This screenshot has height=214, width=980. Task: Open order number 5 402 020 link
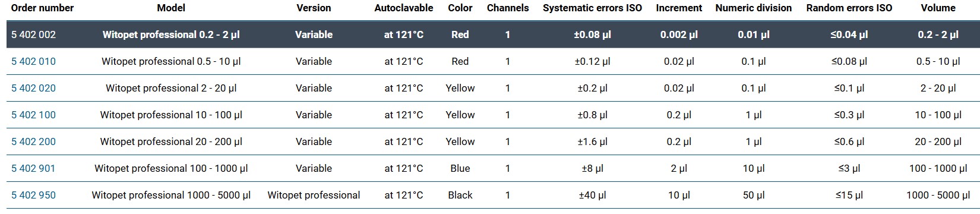(33, 88)
